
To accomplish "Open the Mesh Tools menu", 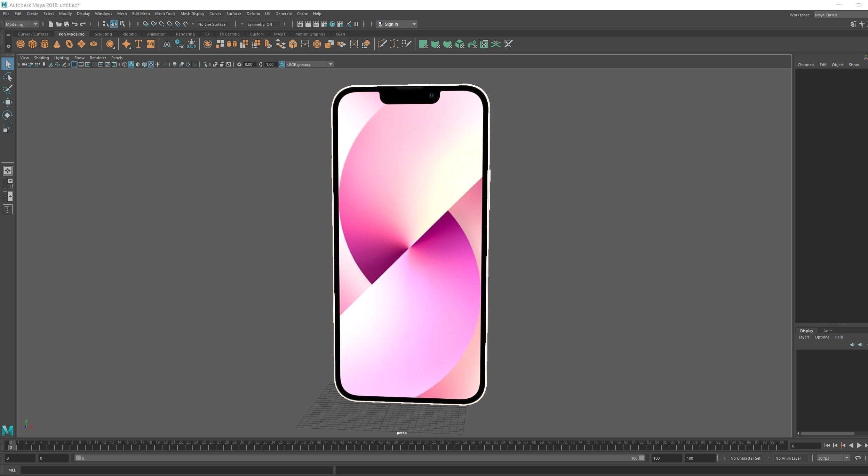I will point(165,14).
